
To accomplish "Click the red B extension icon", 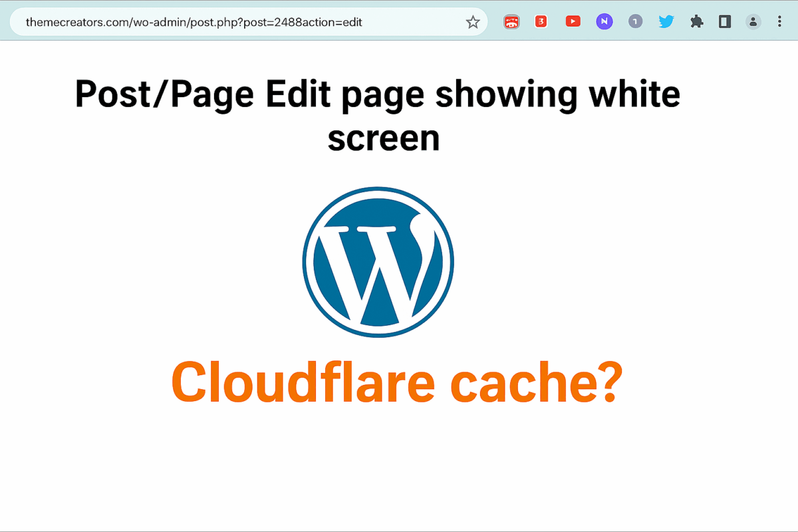I will (541, 21).
